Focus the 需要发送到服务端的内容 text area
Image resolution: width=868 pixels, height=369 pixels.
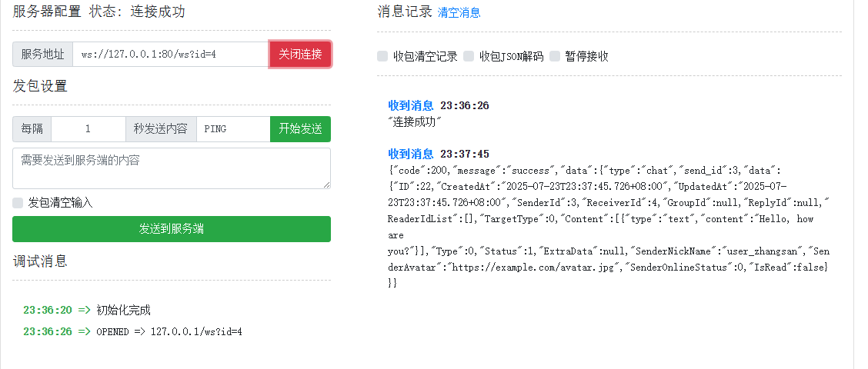(171, 168)
